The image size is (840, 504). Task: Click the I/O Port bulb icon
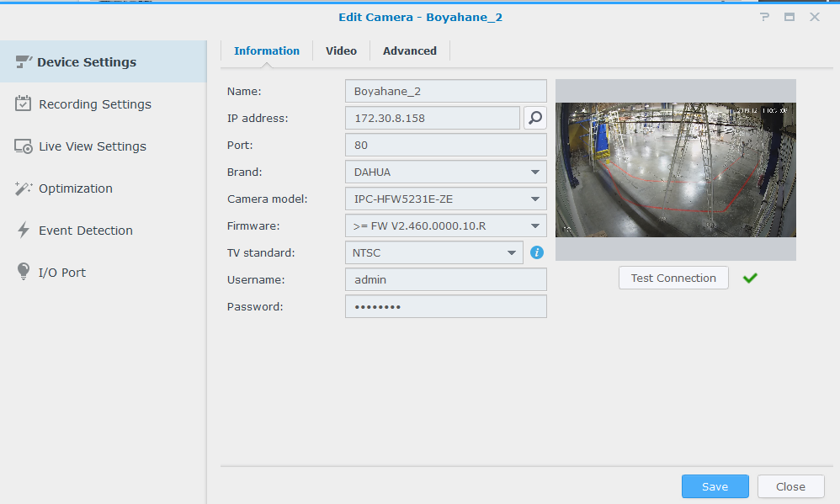(24, 273)
